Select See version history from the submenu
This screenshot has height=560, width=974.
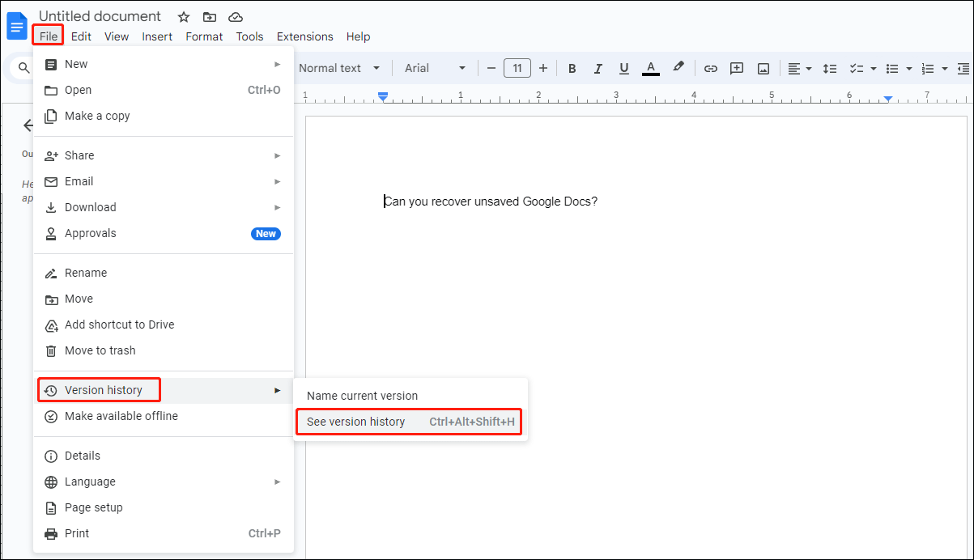pyautogui.click(x=357, y=422)
